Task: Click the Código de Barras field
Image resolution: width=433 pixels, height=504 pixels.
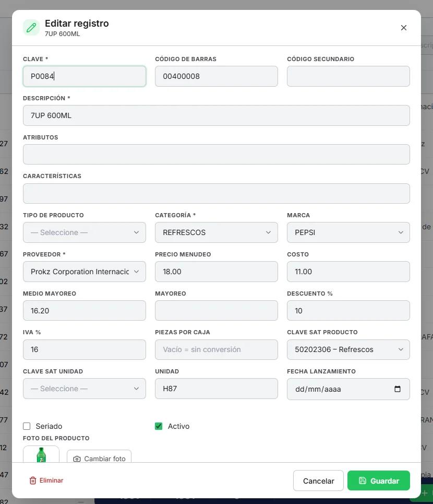Action: click(x=216, y=76)
